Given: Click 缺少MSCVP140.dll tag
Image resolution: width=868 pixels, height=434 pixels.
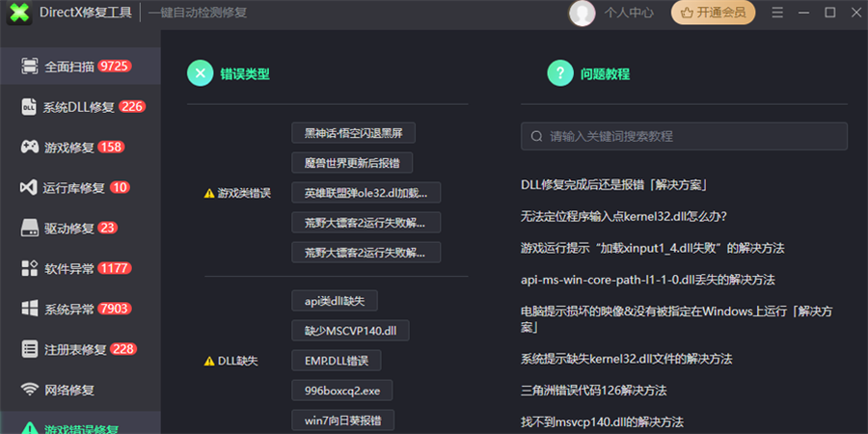Looking at the screenshot, I should (x=350, y=331).
